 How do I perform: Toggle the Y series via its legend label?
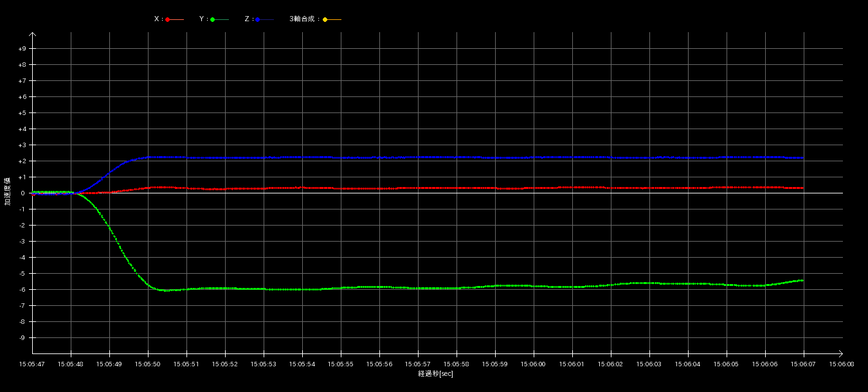tap(203, 19)
